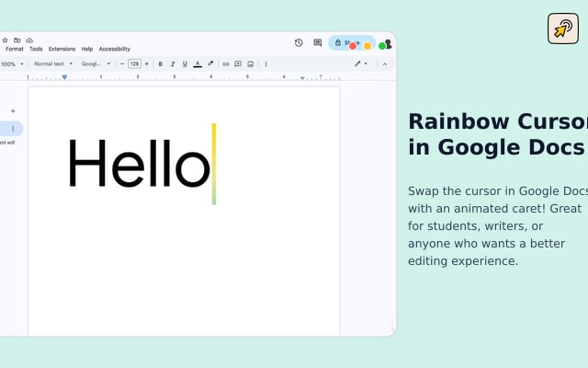Click the profile avatar icon
588x368 pixels.
click(388, 44)
